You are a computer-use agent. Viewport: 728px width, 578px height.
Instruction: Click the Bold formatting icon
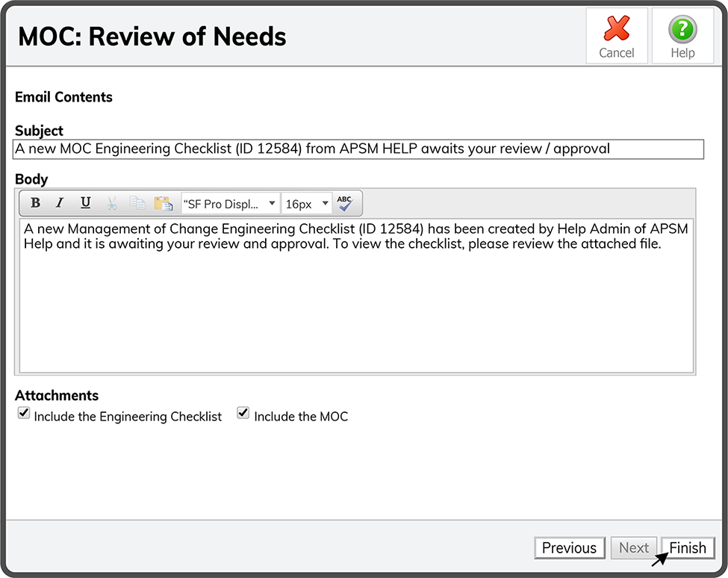click(35, 203)
